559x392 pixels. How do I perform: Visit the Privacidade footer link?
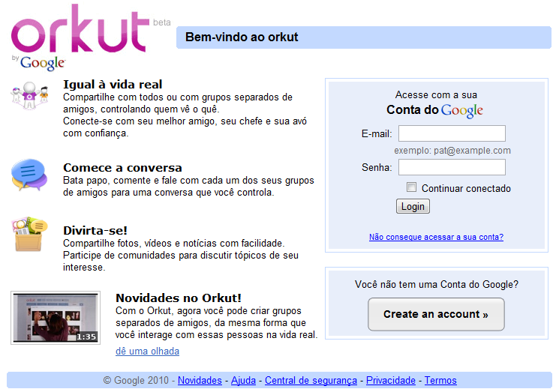(x=392, y=381)
